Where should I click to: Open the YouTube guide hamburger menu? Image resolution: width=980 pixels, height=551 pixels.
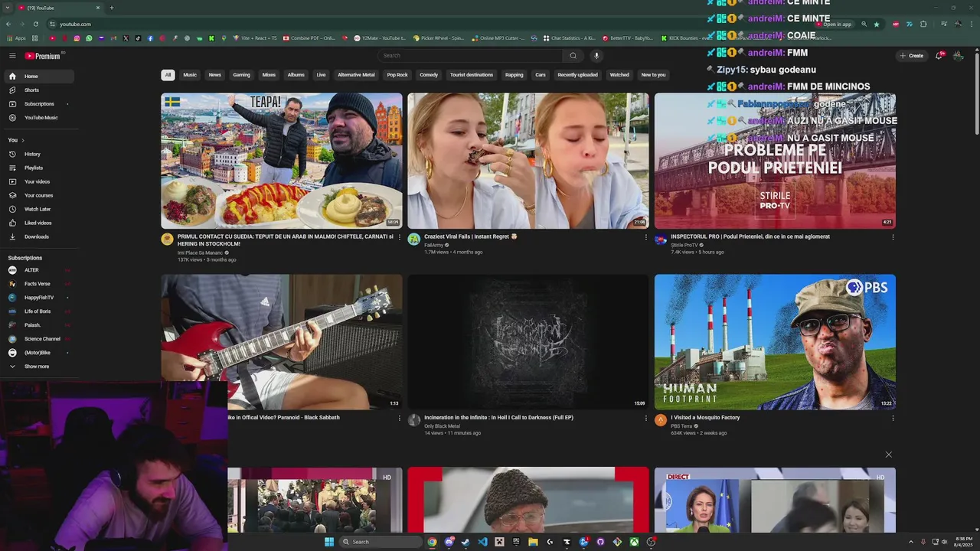point(12,56)
